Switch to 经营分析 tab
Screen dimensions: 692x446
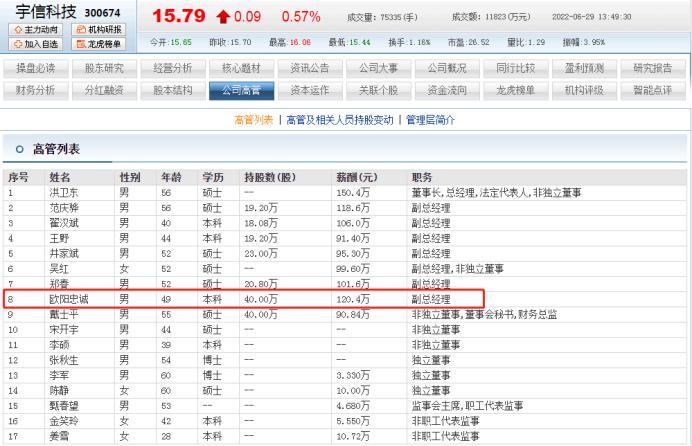pos(173,68)
